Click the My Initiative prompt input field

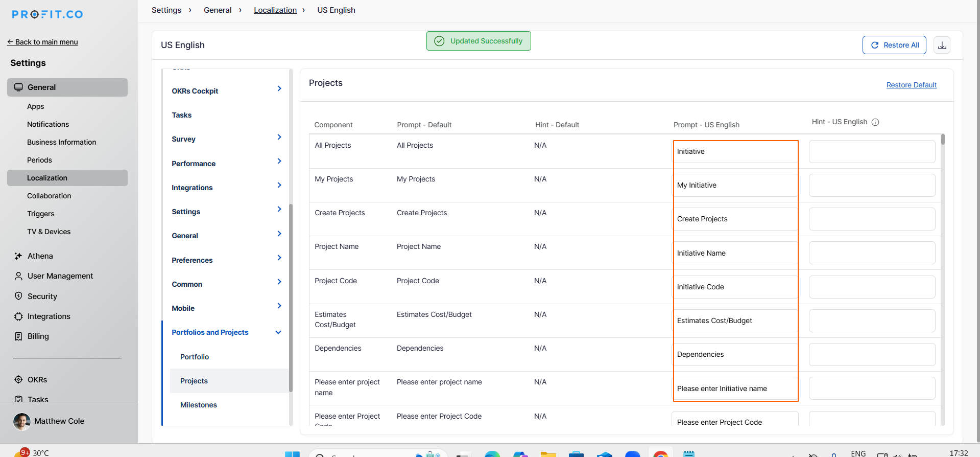734,186
